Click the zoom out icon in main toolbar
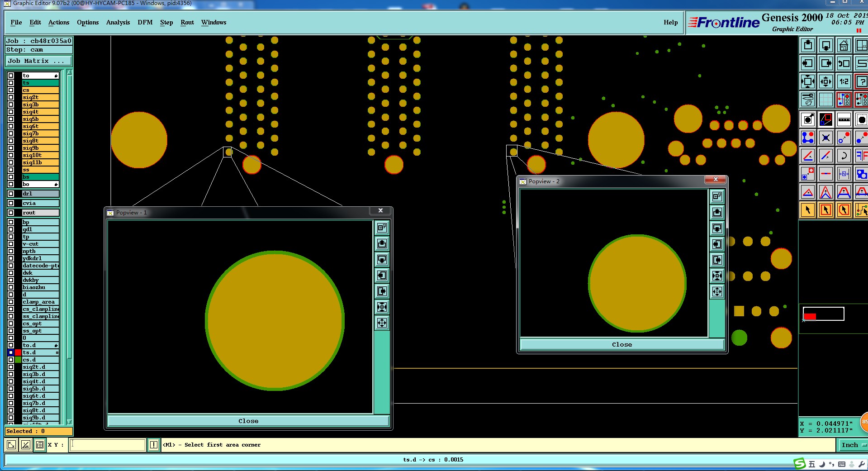This screenshot has width=868, height=471. [x=826, y=81]
